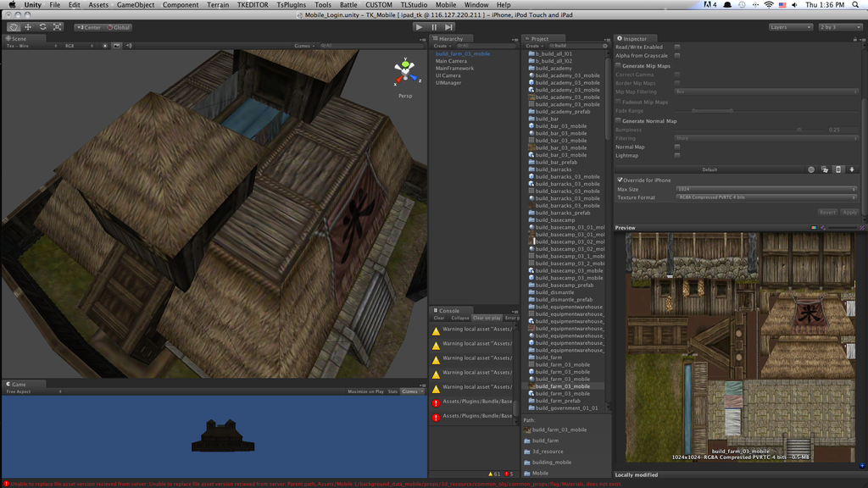Click the Step frame button

449,27
